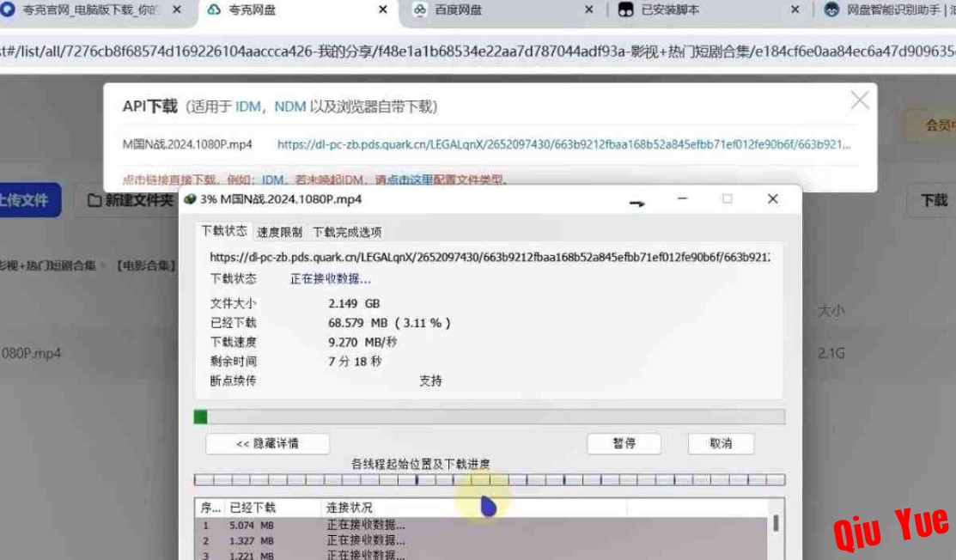Click the 9.270 MB/秒 speed value
This screenshot has height=560, width=956.
(362, 343)
